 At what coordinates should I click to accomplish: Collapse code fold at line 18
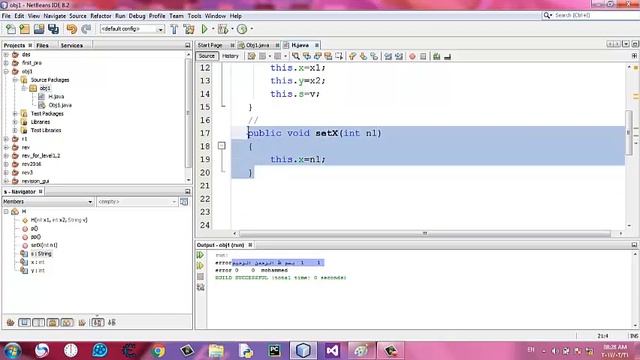click(x=222, y=146)
